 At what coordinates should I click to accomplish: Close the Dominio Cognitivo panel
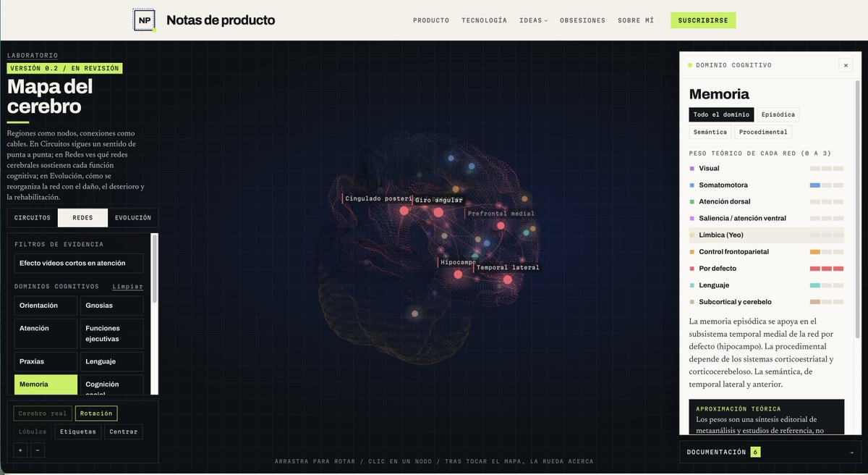846,65
